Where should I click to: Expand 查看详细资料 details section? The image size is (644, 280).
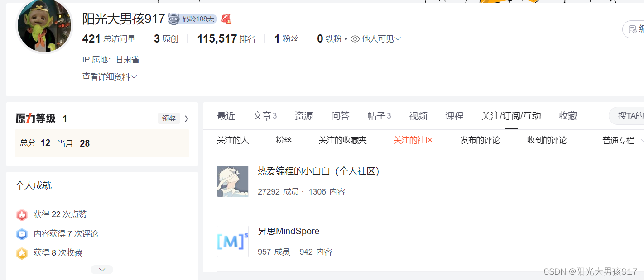pos(109,77)
